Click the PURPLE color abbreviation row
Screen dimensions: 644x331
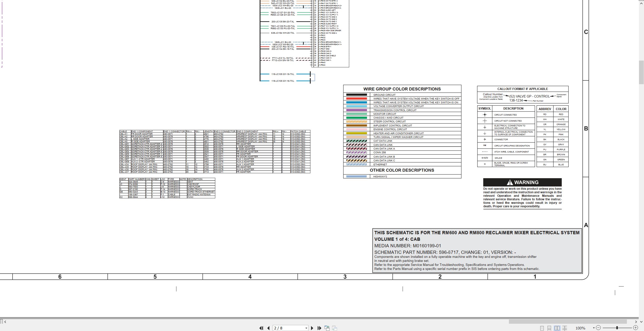coord(552,150)
